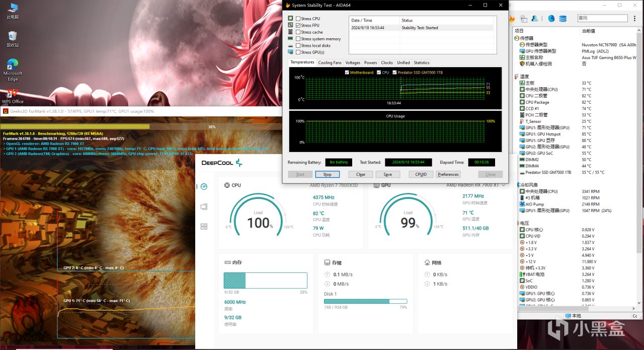Enable the Stress CPU checkbox
This screenshot has width=644, height=350.
[298, 19]
